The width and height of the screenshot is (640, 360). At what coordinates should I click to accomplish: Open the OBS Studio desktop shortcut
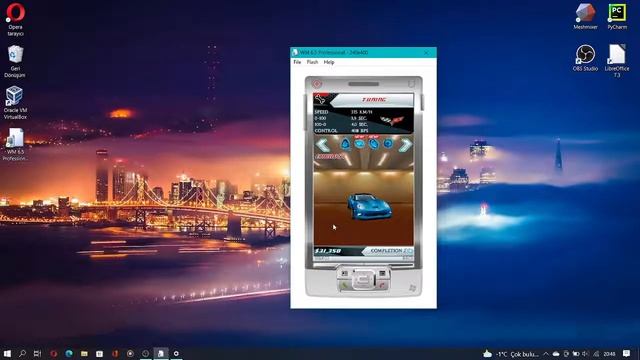[585, 58]
